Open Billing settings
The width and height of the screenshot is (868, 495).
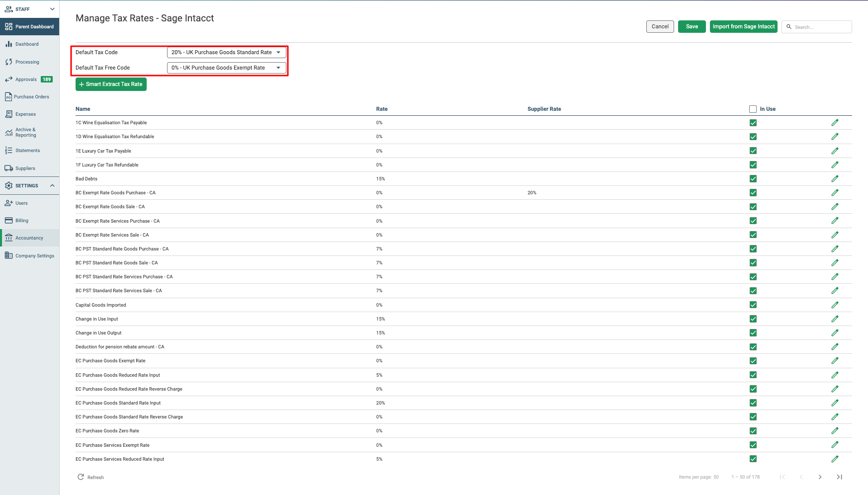[29, 221]
